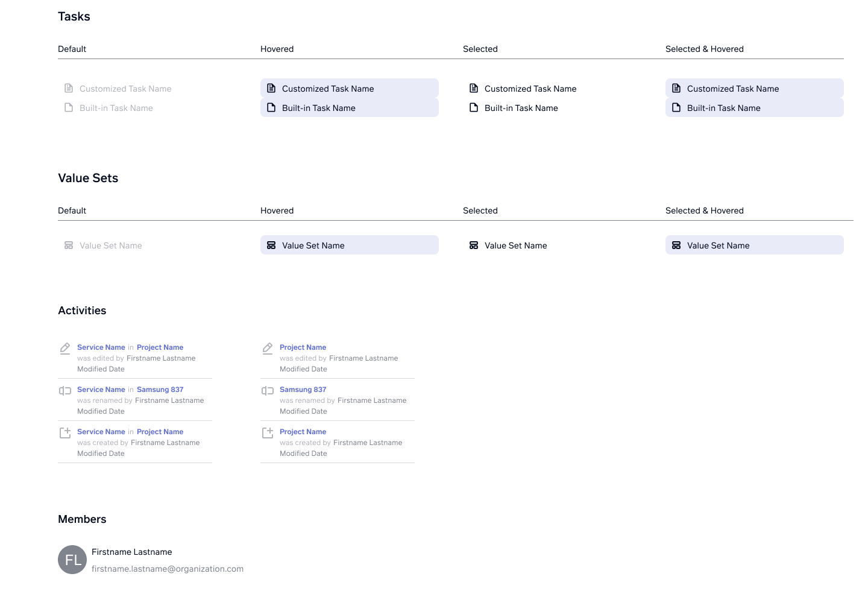Click the FL member avatar

click(x=72, y=560)
